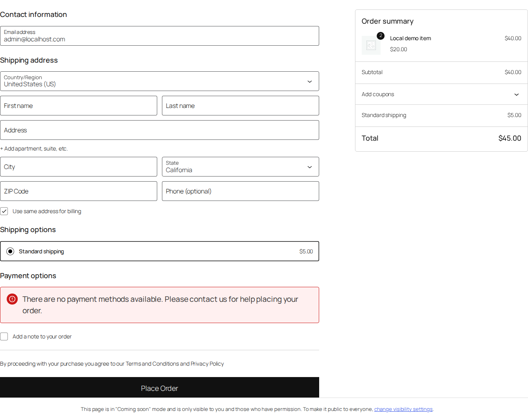Click the Contact information heading
Viewport: 528px width, 420px height.
tap(33, 15)
